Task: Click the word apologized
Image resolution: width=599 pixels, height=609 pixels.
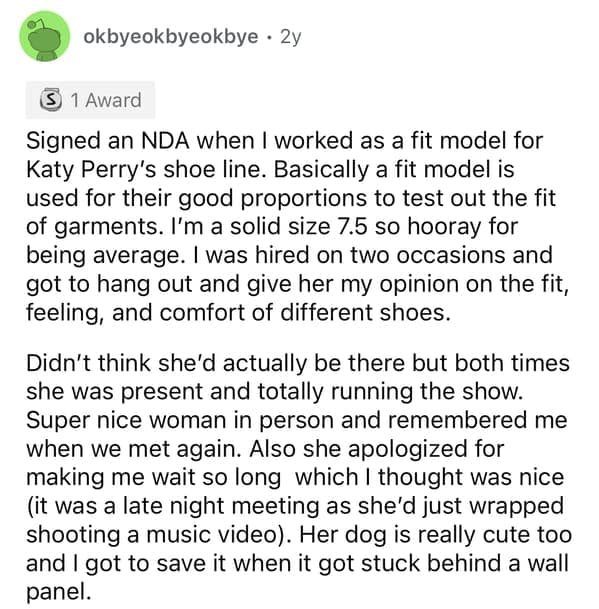Action: [x=407, y=450]
